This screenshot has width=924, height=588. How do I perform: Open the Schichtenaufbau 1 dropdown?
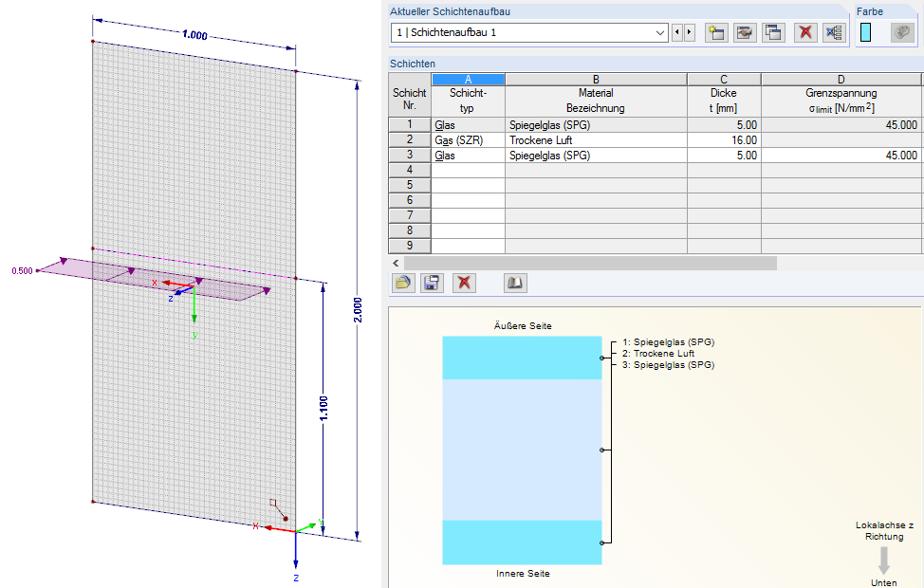[660, 33]
